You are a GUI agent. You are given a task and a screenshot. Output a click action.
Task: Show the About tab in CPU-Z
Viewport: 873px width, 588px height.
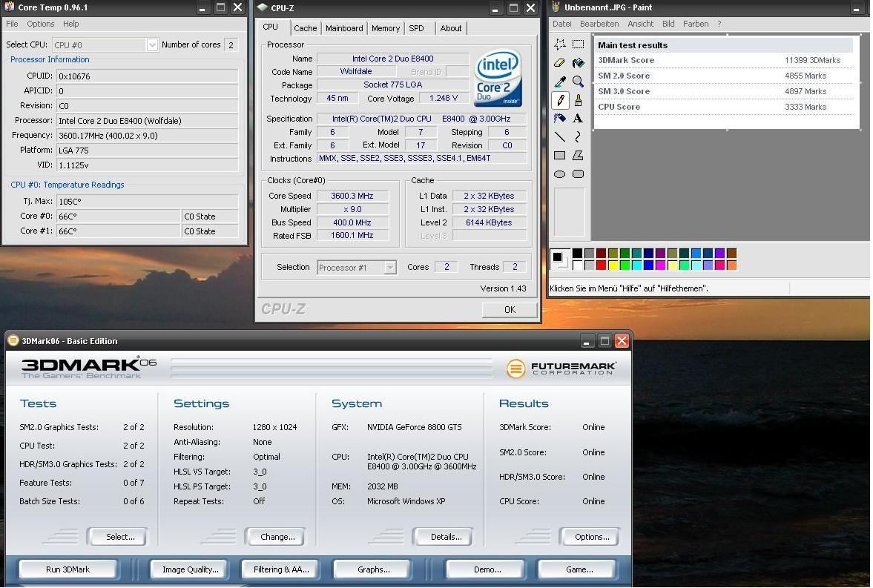[x=451, y=28]
